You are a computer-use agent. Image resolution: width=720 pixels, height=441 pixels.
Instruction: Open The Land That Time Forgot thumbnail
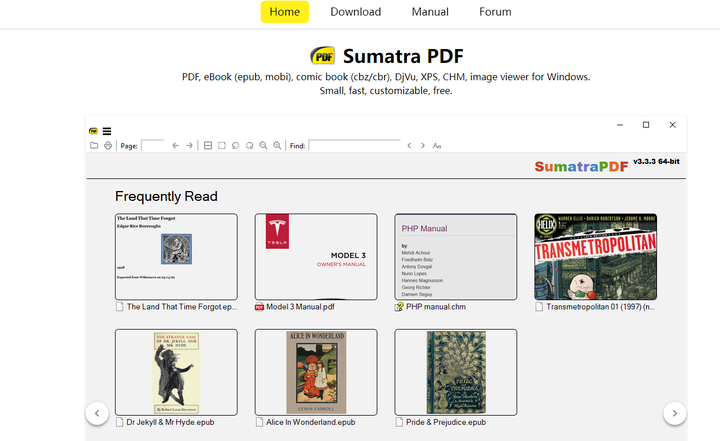(x=176, y=257)
